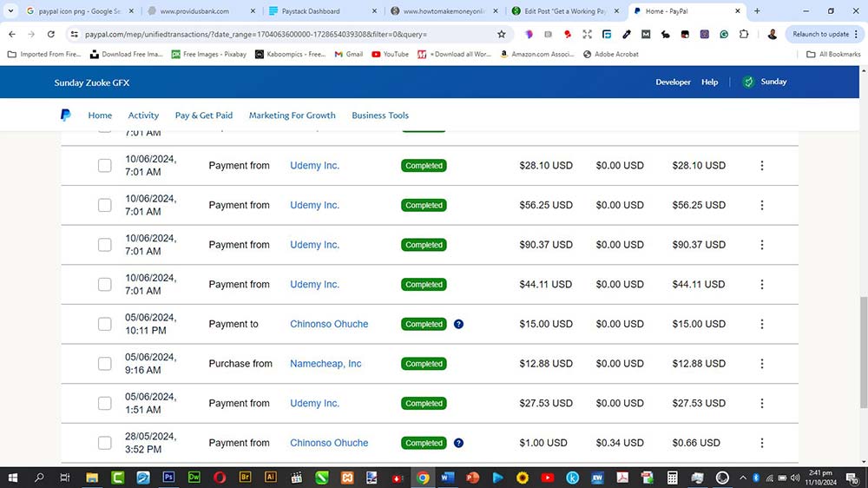The width and height of the screenshot is (868, 488).
Task: Click the page vertical scrollbar thumb
Action: 864,353
